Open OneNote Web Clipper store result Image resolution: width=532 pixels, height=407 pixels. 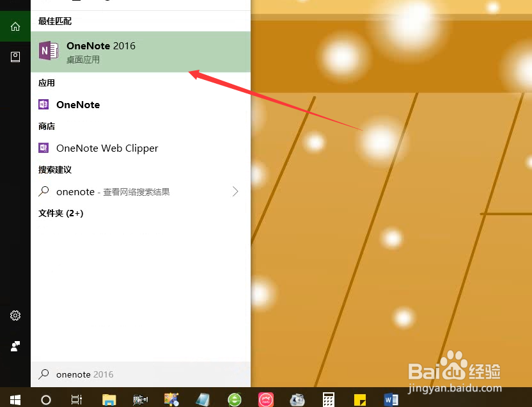point(141,148)
